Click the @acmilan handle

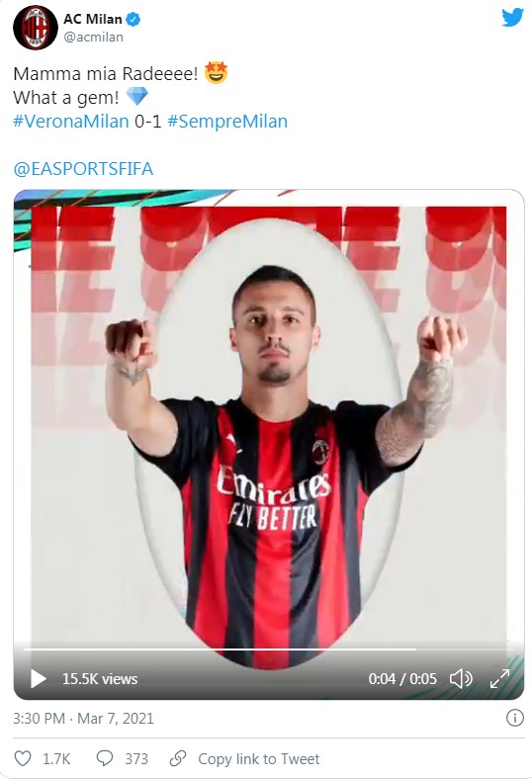coord(94,38)
